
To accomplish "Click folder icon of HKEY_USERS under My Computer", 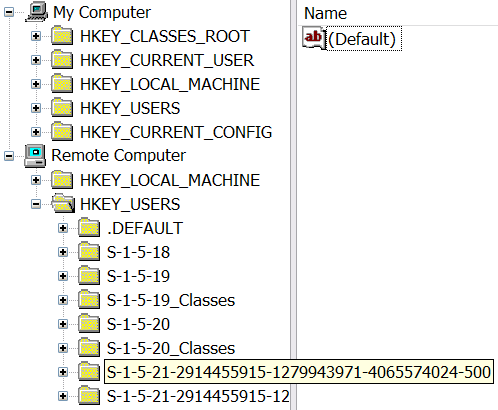I will point(62,108).
